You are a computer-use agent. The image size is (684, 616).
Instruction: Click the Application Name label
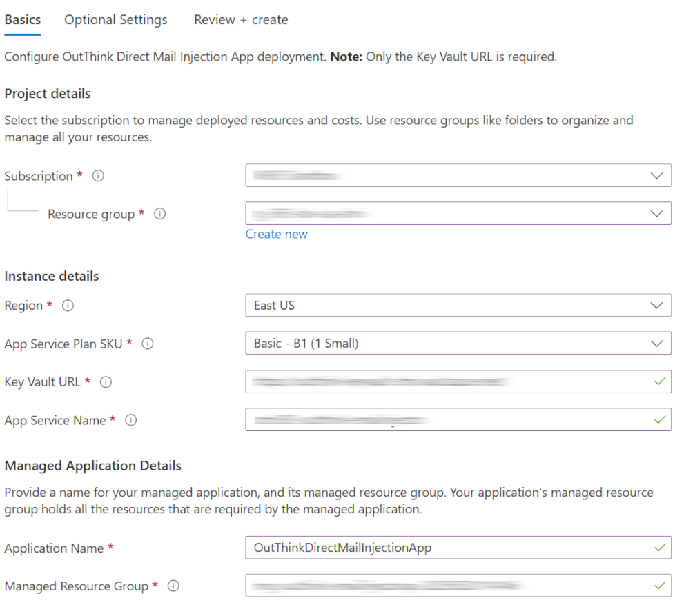(x=54, y=548)
